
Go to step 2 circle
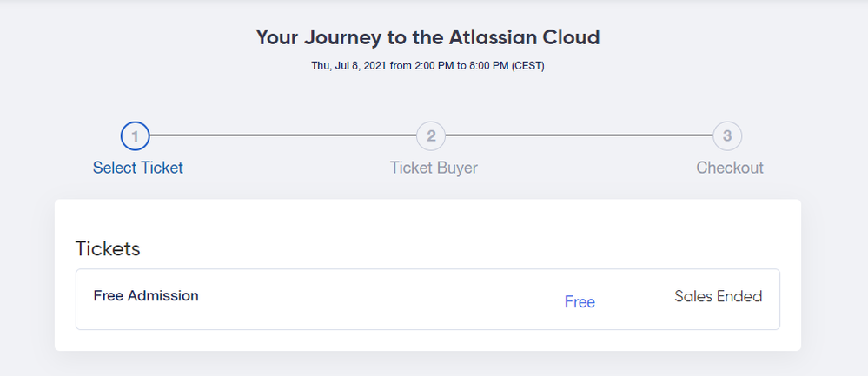(x=431, y=135)
